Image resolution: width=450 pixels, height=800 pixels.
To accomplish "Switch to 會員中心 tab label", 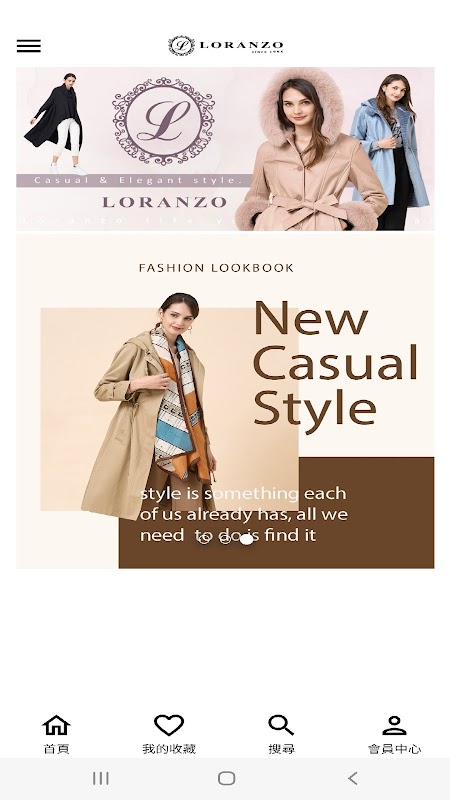I will (394, 749).
